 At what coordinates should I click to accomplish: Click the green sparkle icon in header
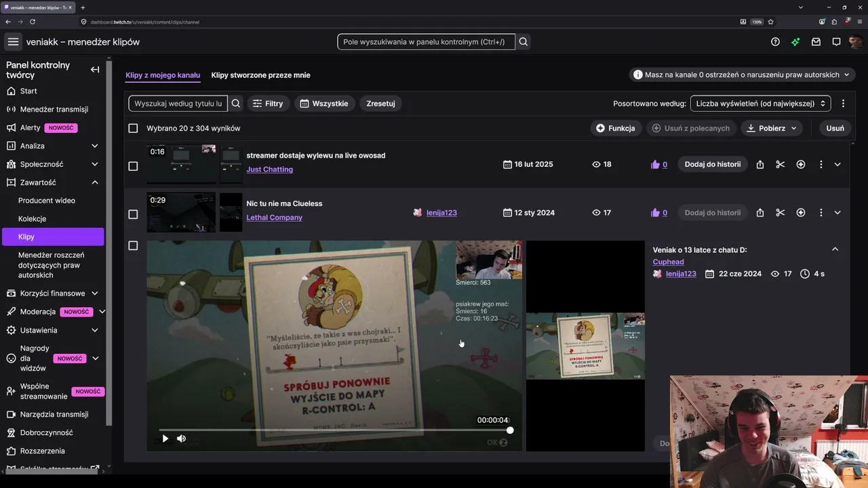coord(795,42)
